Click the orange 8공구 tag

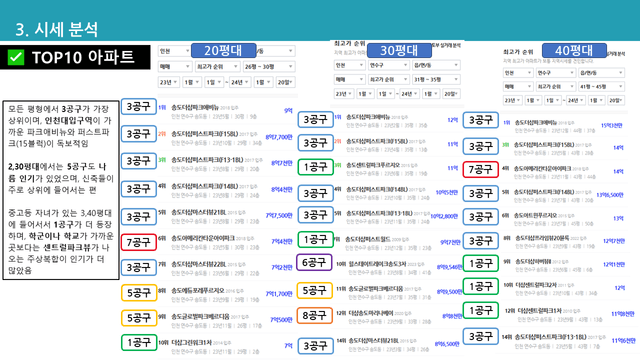coord(314,316)
